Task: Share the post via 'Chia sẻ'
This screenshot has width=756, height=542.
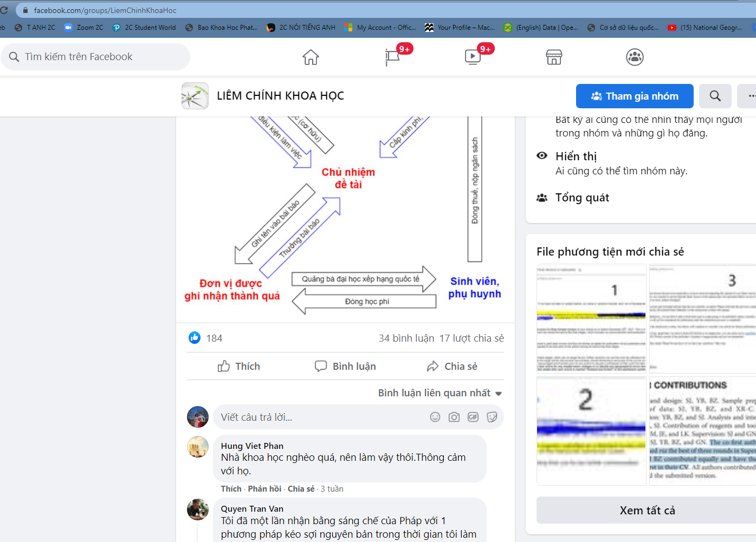Action: [x=452, y=367]
